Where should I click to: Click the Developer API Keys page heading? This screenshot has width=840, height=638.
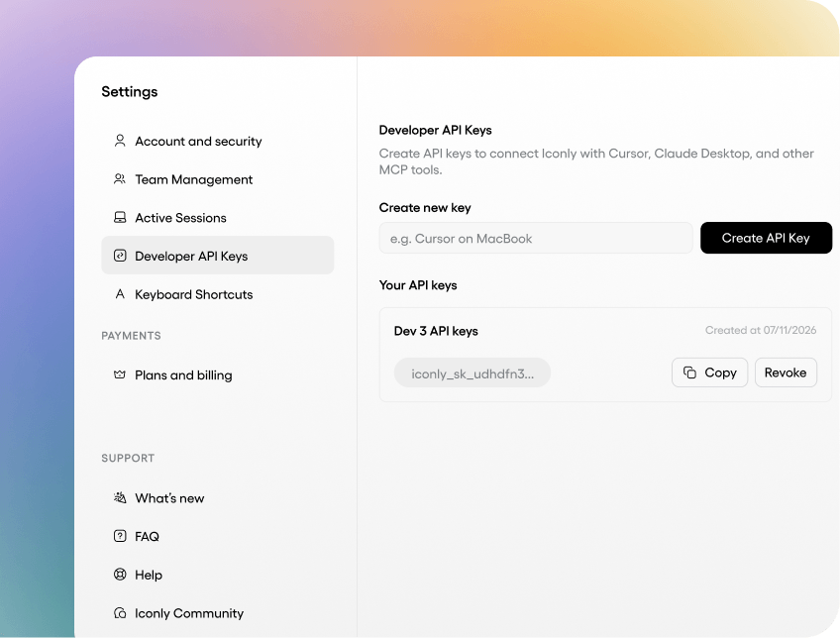tap(436, 130)
